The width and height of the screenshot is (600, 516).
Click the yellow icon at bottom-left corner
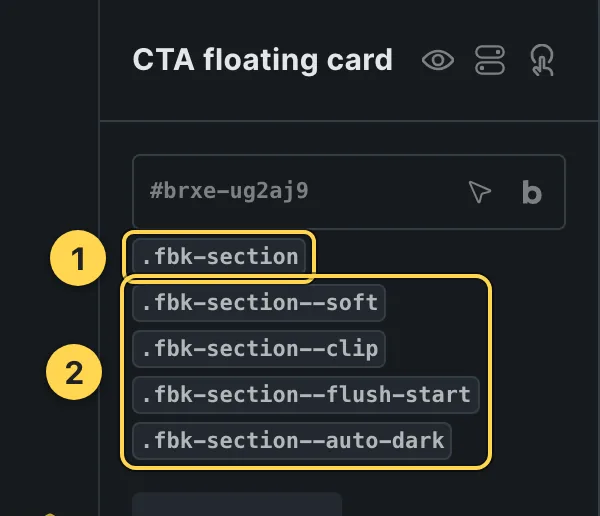50,514
